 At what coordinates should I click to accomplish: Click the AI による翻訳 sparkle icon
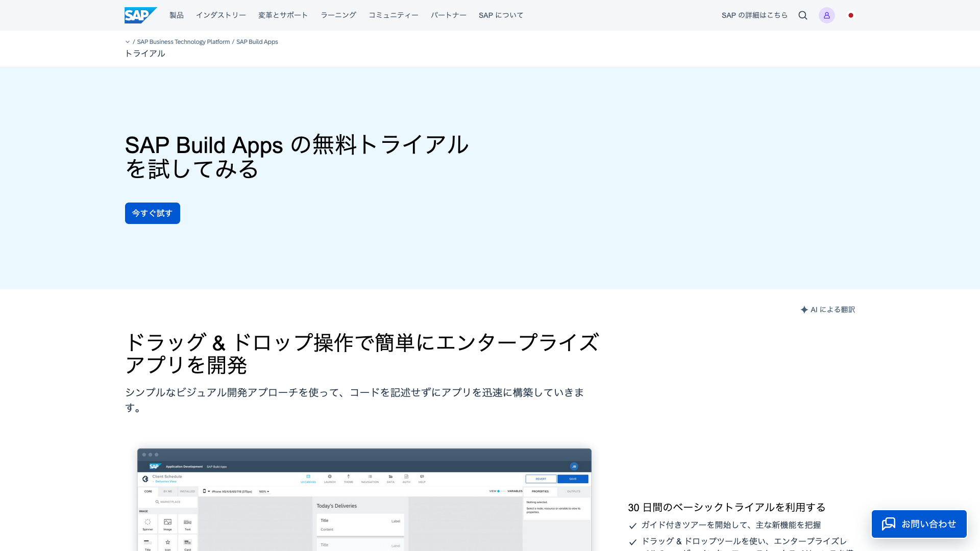point(804,310)
